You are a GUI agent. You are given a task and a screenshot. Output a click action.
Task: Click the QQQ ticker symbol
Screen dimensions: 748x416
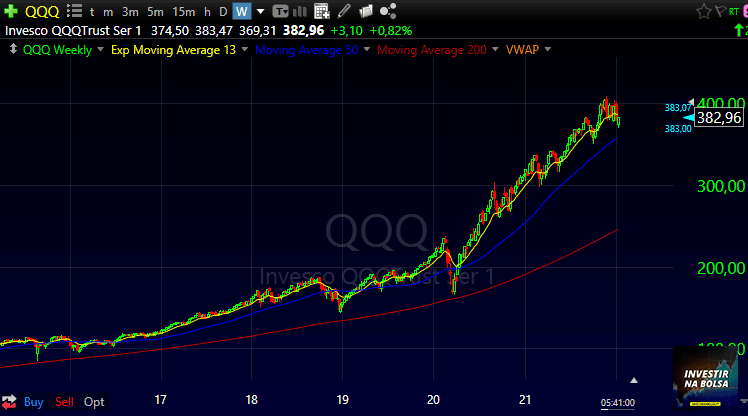click(x=42, y=11)
